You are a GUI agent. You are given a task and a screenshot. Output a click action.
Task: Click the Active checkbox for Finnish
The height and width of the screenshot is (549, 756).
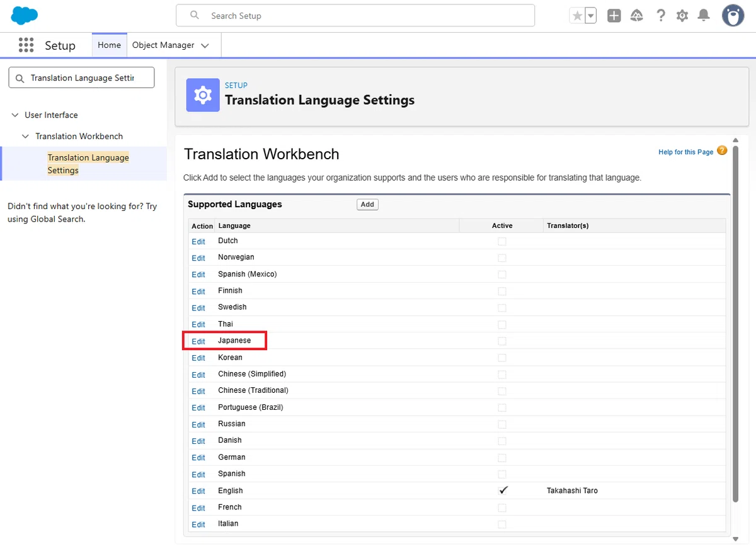pos(502,291)
